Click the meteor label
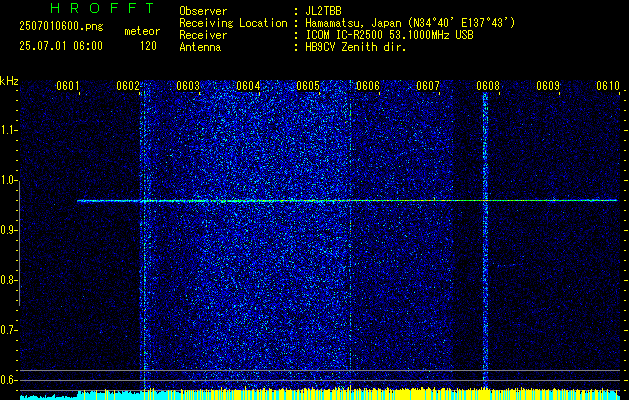Image resolution: width=629 pixels, height=400 pixels. (142, 31)
